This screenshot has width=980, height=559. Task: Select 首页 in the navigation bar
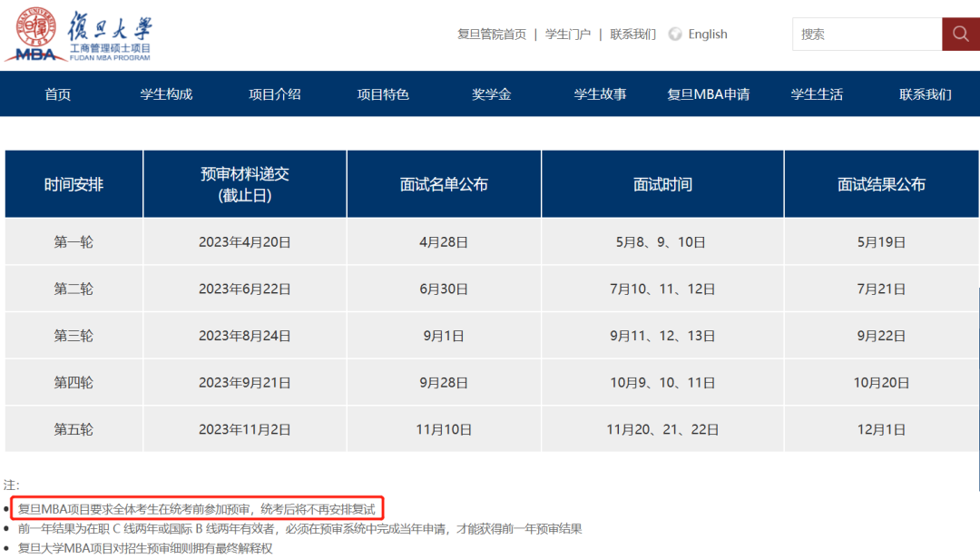58,94
